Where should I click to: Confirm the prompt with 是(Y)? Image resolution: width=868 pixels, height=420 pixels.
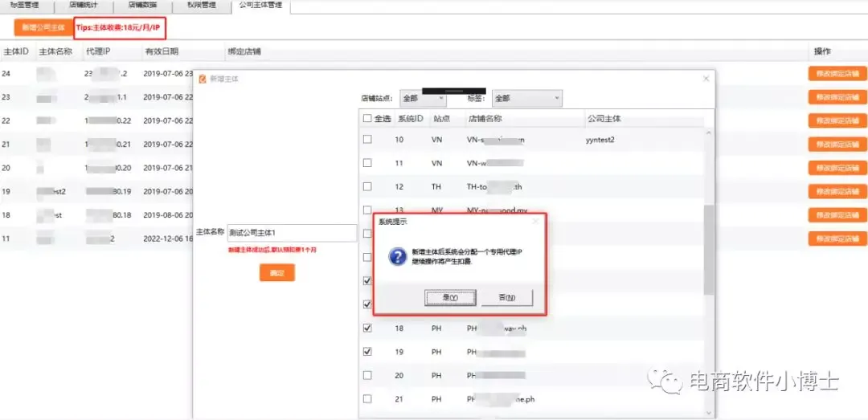point(451,298)
